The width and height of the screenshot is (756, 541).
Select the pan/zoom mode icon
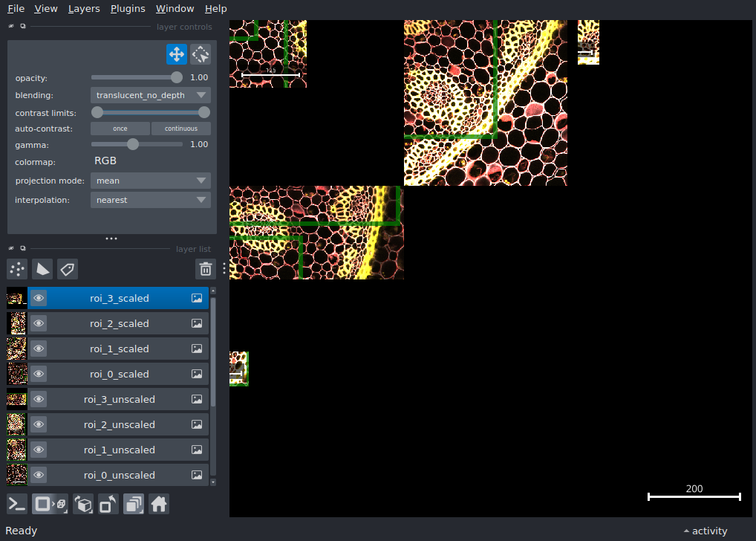(x=177, y=54)
